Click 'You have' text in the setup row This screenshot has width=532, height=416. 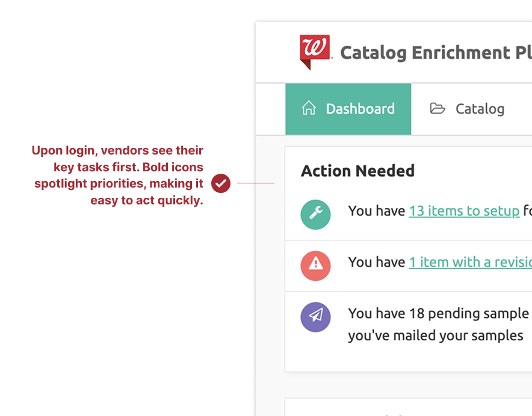pos(376,211)
